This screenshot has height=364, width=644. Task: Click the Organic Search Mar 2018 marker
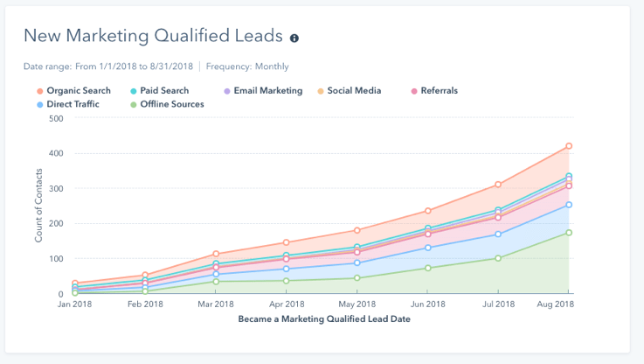point(216,254)
